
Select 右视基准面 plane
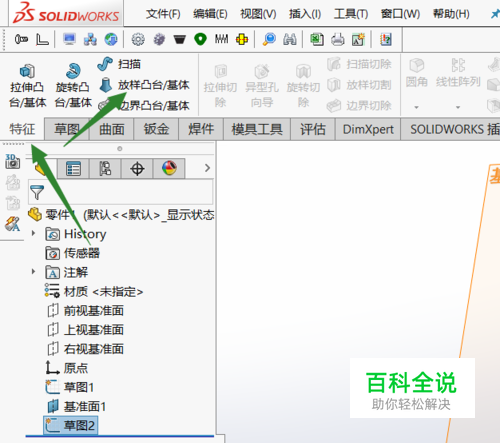(85, 349)
